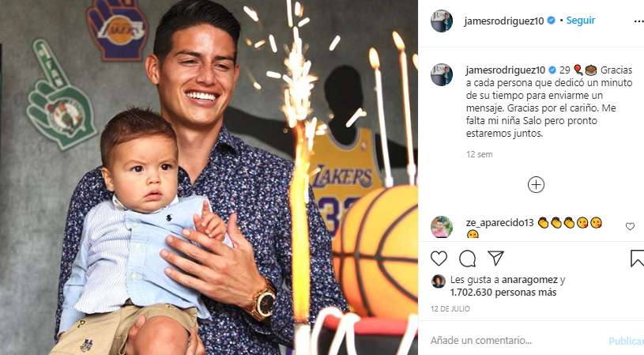Image resolution: width=644 pixels, height=355 pixels.
Task: View 1.702.630 personas más likes list
Action: click(x=503, y=293)
